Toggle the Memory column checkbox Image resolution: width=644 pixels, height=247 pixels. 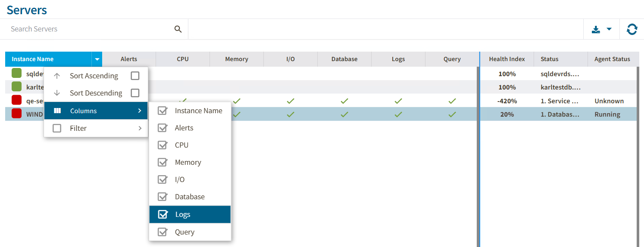click(x=163, y=162)
